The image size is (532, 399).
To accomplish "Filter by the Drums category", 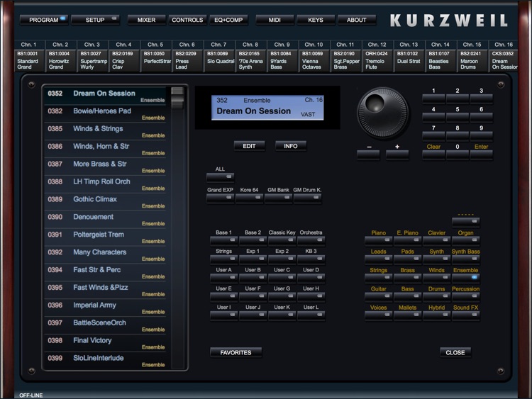I will click(x=437, y=297).
